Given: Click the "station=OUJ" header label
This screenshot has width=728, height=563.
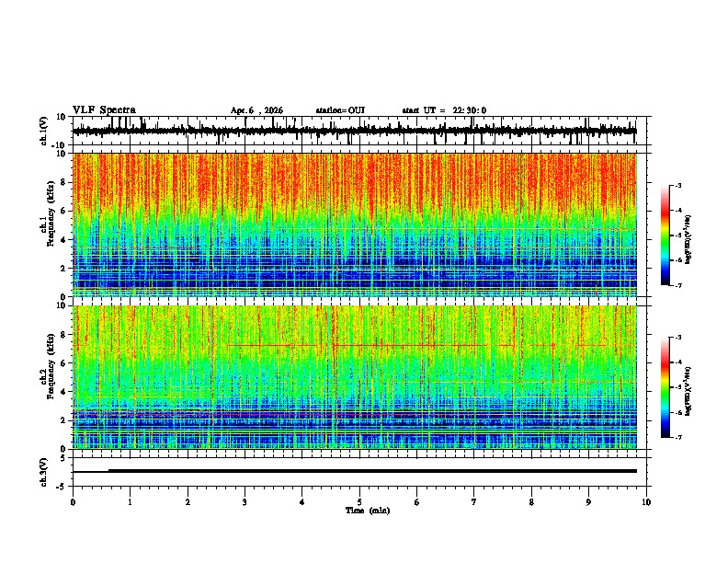Looking at the screenshot, I should pos(340,110).
